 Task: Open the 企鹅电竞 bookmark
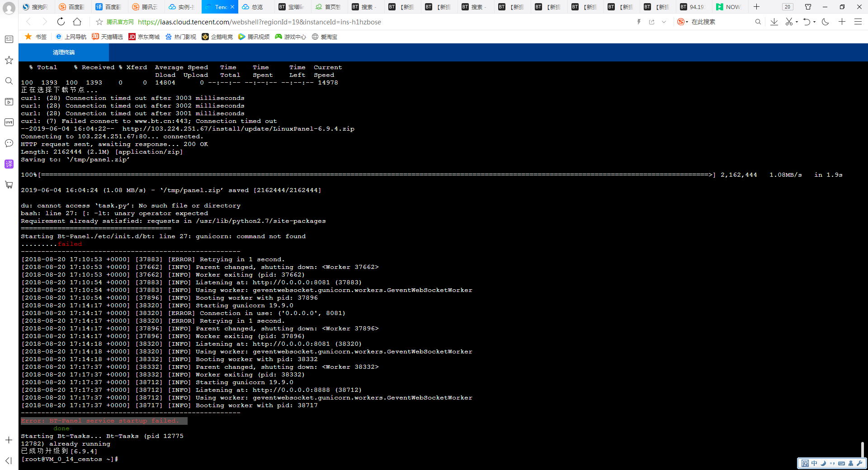pyautogui.click(x=217, y=37)
